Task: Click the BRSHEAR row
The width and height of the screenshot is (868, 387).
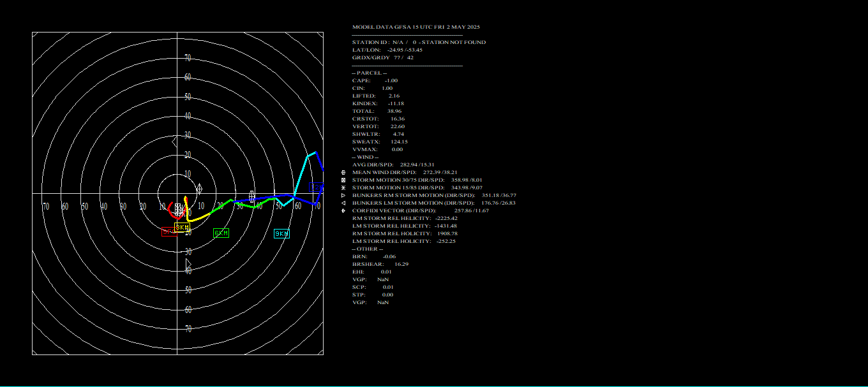Action: pos(380,264)
